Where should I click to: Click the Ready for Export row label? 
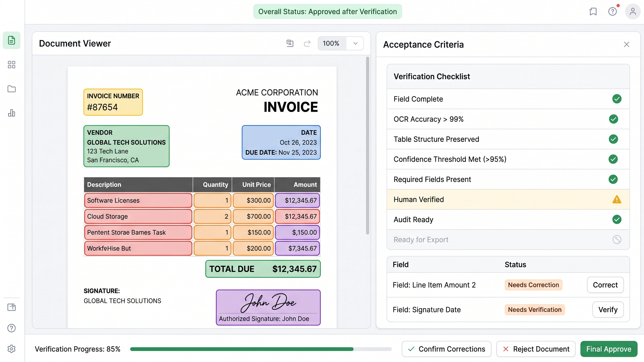(x=421, y=240)
